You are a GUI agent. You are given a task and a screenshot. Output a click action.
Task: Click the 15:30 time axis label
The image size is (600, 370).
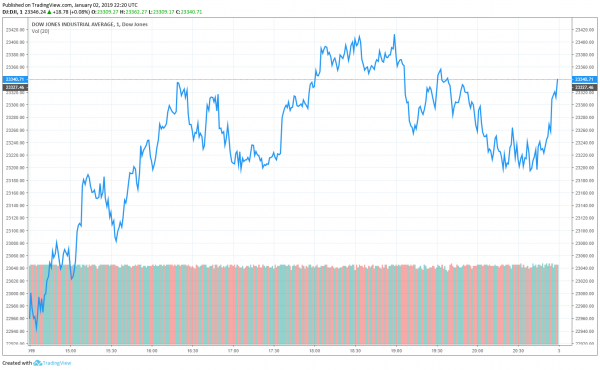pos(111,350)
